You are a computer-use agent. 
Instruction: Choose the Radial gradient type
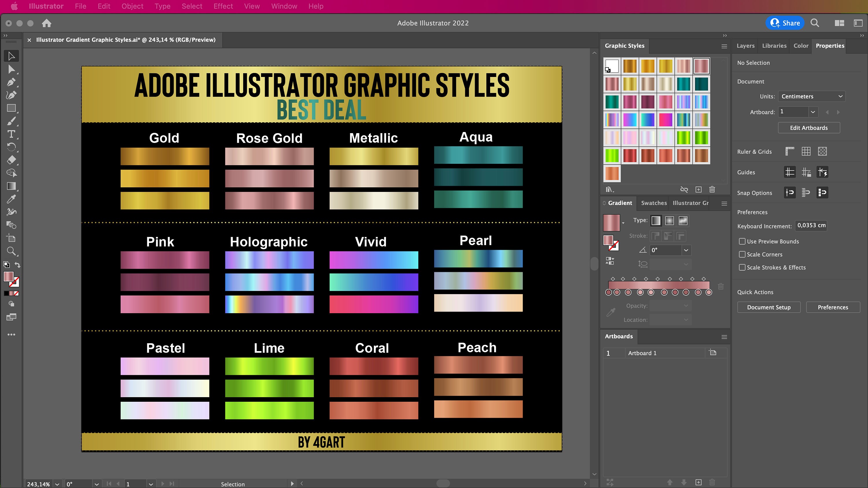click(669, 220)
